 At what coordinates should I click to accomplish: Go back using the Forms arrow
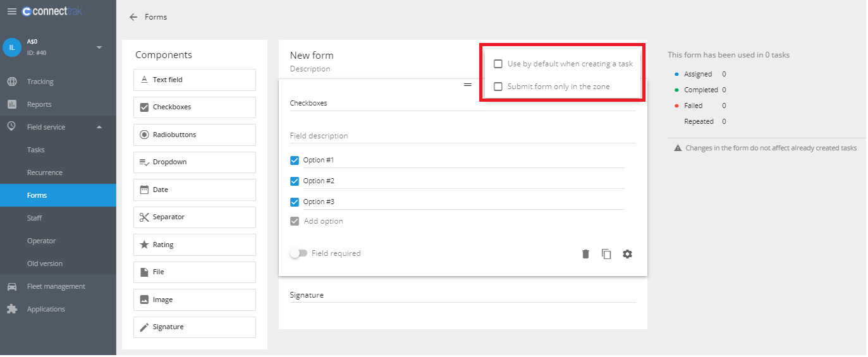click(x=133, y=17)
